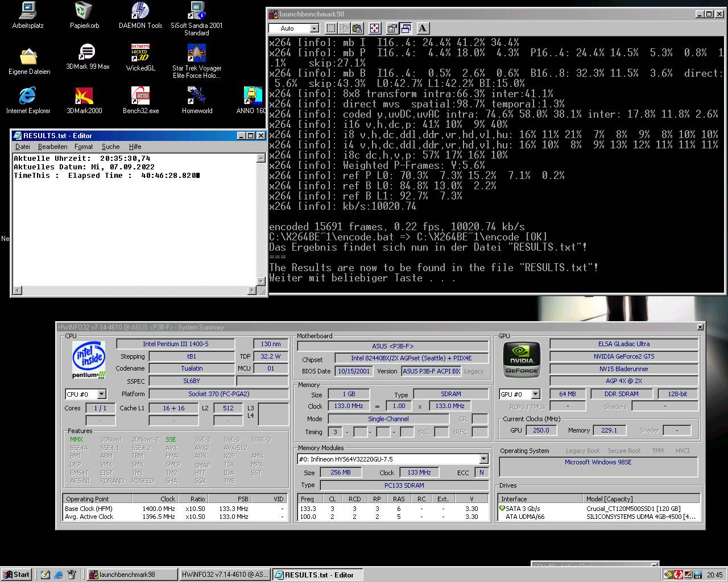
Task: Click the PC133 SDRAM type field
Action: 404,485
